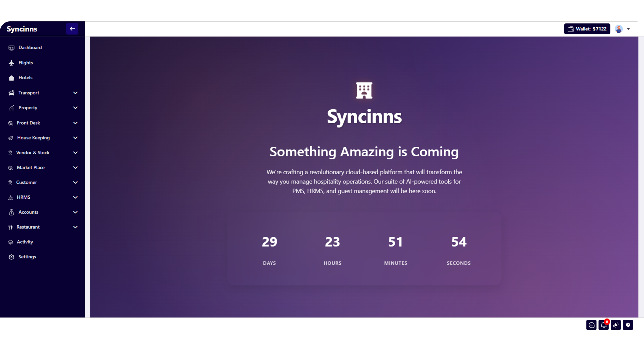Image resolution: width=644 pixels, height=353 pixels.
Task: Click the hotel building logo icon
Action: point(364,91)
